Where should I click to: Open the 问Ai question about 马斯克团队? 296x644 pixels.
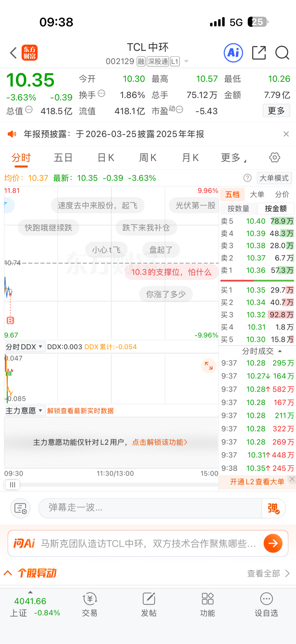[x=148, y=544]
